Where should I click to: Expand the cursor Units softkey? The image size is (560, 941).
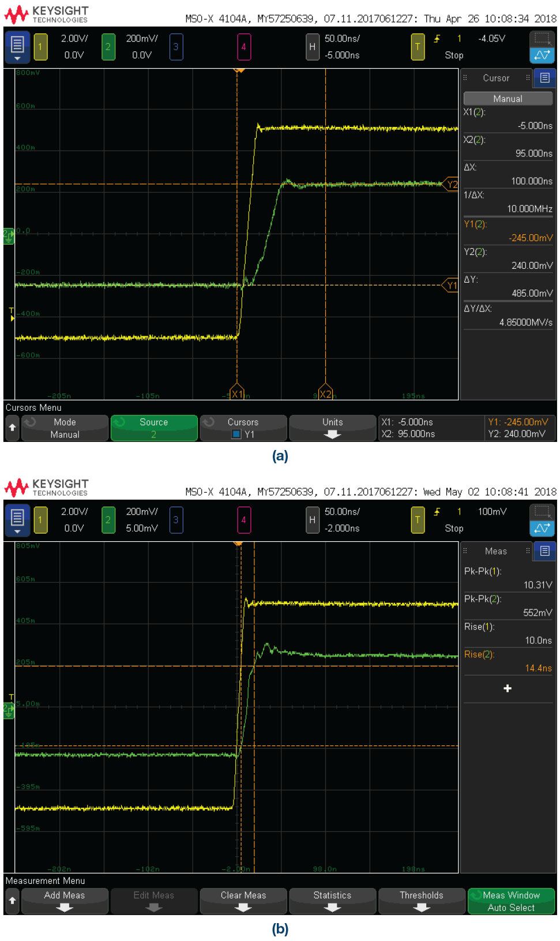(333, 428)
